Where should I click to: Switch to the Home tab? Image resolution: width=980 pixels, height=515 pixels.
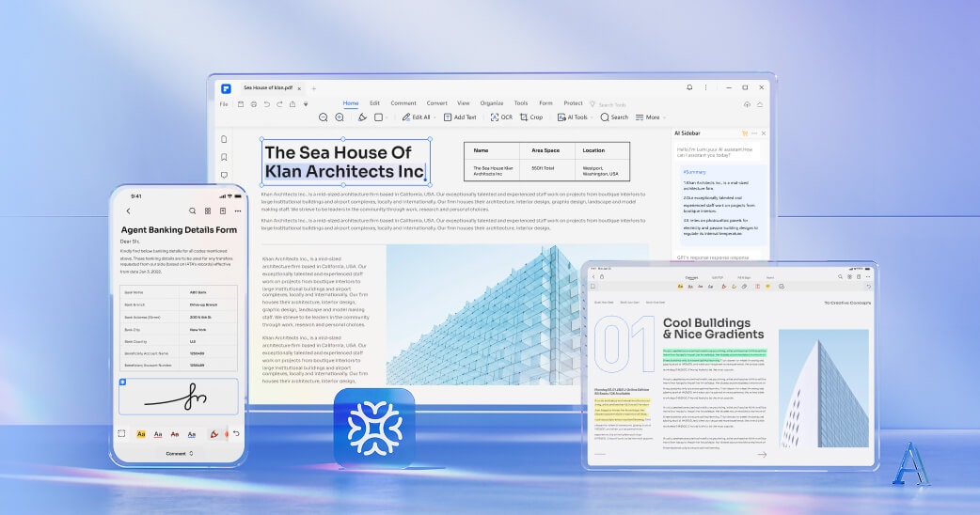tap(351, 103)
